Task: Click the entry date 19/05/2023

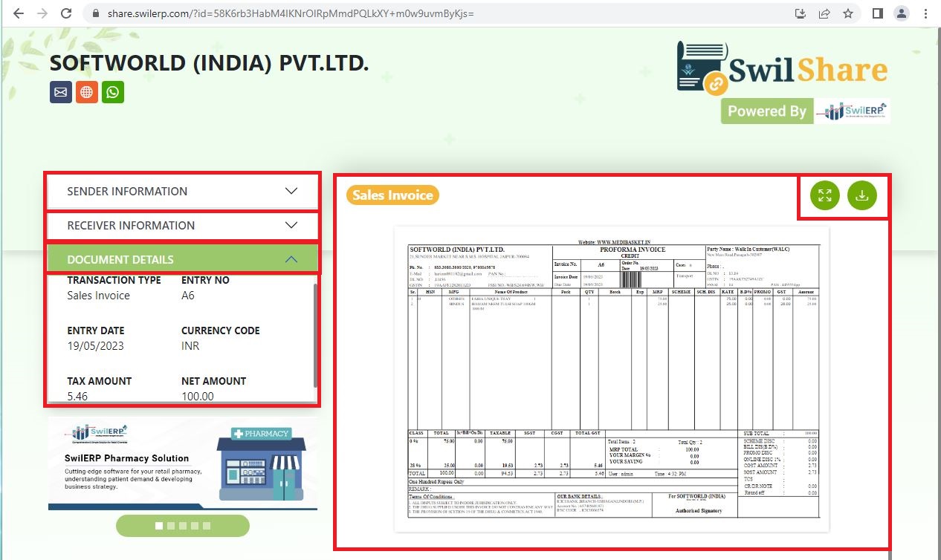Action: pos(96,346)
